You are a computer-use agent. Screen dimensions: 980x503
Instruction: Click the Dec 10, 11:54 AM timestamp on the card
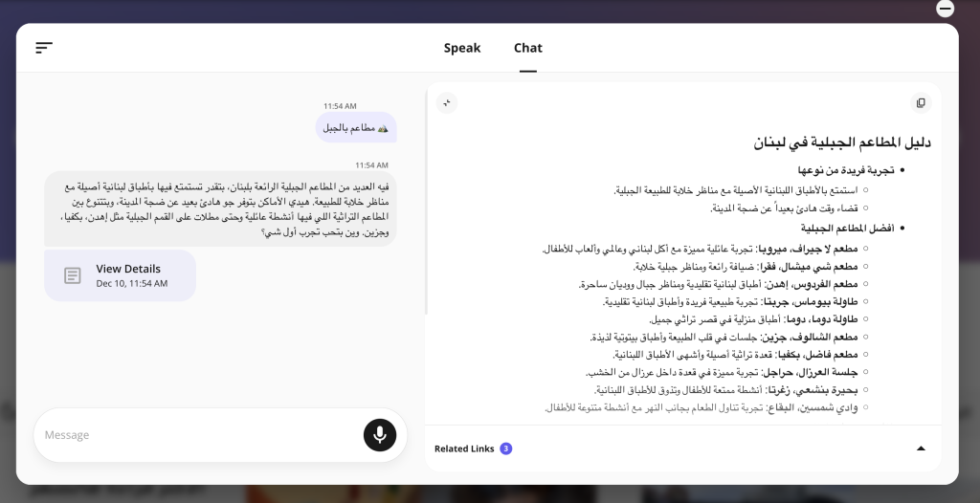click(132, 284)
